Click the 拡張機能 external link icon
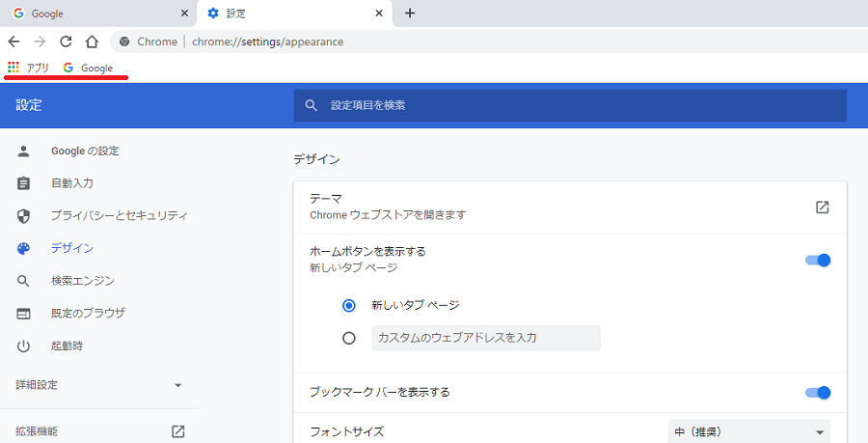 [178, 431]
